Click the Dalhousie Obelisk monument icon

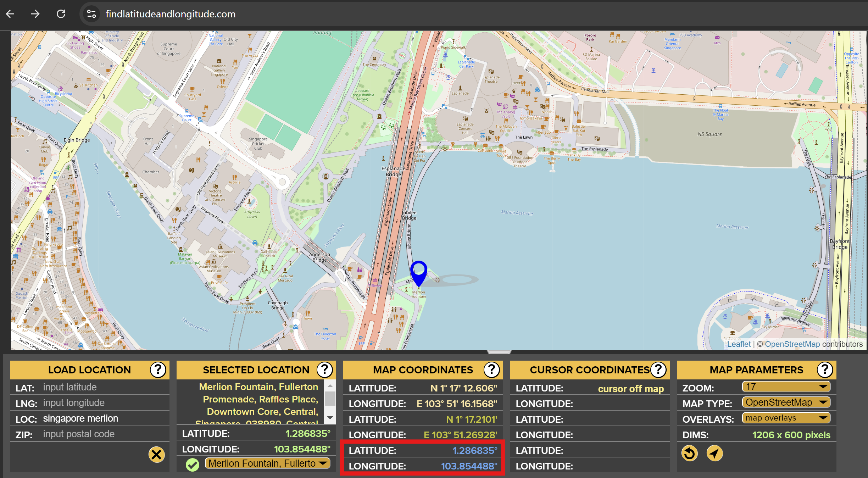tap(269, 246)
